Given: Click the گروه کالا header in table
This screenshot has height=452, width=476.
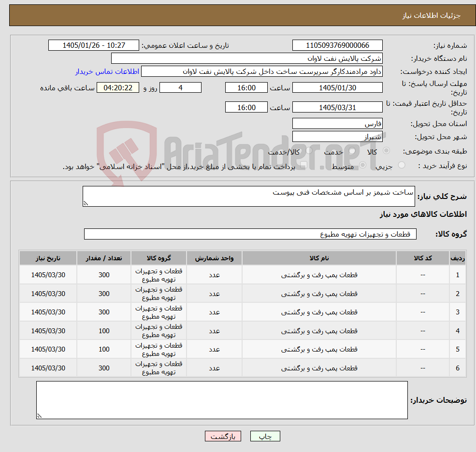Looking at the screenshot, I should [x=159, y=258].
